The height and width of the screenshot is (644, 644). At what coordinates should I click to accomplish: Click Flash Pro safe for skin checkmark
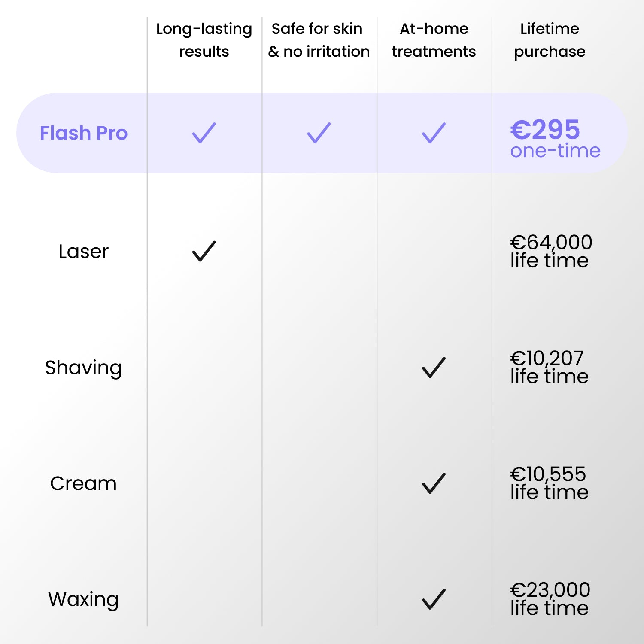[319, 133]
